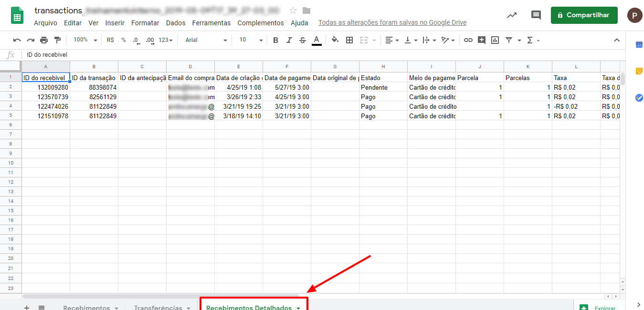Open the Formatar menu
Image resolution: width=644 pixels, height=310 pixels.
[x=145, y=23]
